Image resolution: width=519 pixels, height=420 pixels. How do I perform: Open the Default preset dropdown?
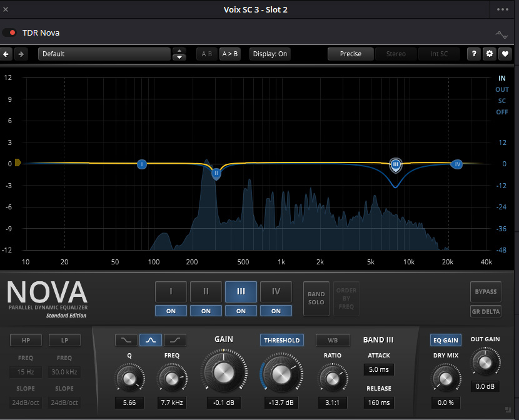104,54
